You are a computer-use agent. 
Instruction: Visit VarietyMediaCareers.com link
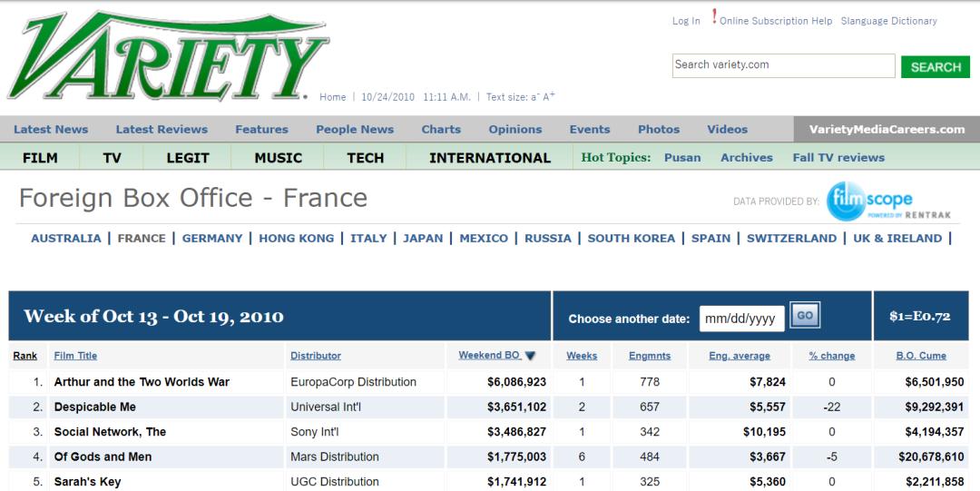click(x=887, y=130)
